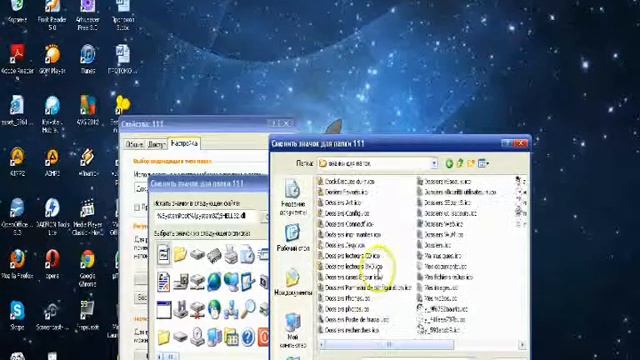The height and width of the screenshot is (360, 640).
Task: Open Adobe Reader desktop shortcut
Action: [x=18, y=60]
